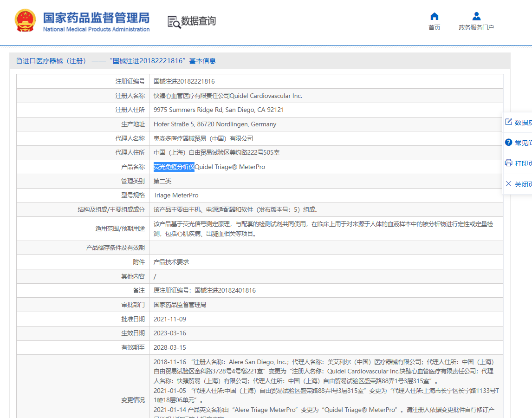Click the 生效日期 row label
This screenshot has width=532, height=418.
133,333
